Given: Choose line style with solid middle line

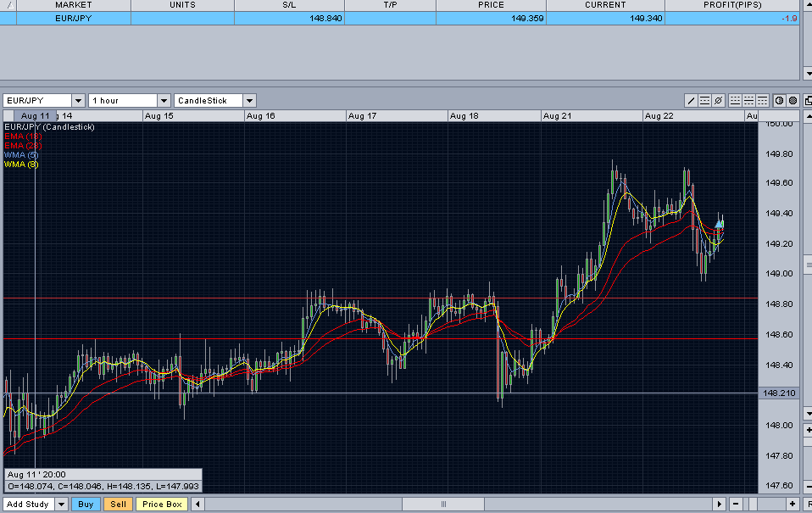Looking at the screenshot, I should (x=748, y=101).
